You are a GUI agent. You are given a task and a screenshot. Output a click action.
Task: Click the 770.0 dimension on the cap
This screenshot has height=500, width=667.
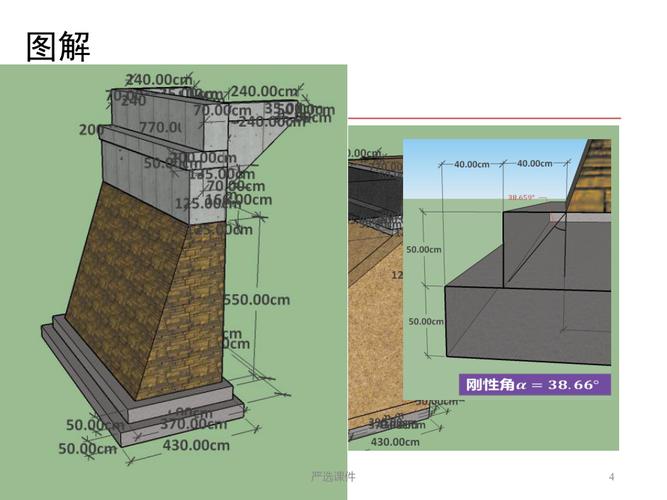point(158,128)
